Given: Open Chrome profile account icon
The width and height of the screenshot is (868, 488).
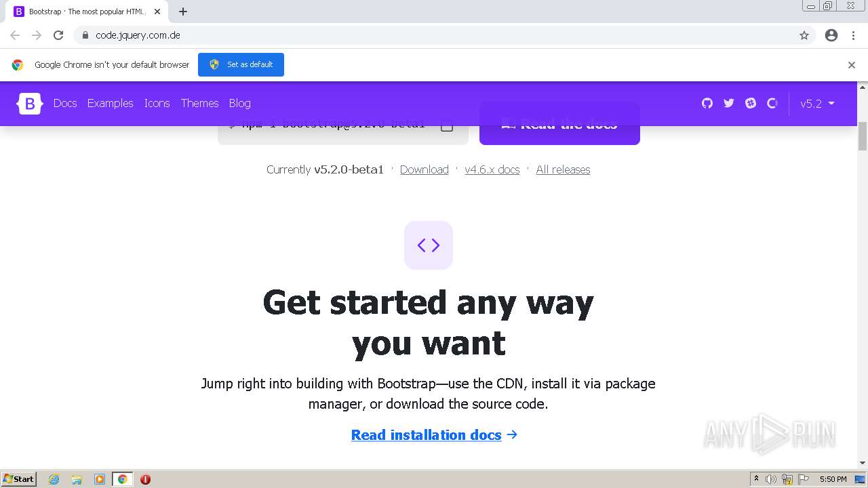Looking at the screenshot, I should [831, 35].
